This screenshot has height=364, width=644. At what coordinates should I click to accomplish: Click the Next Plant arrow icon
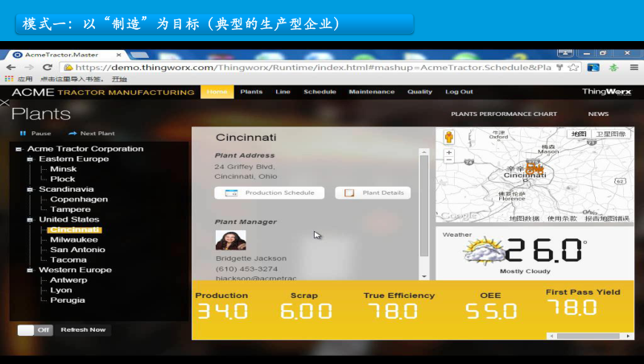[x=72, y=133]
